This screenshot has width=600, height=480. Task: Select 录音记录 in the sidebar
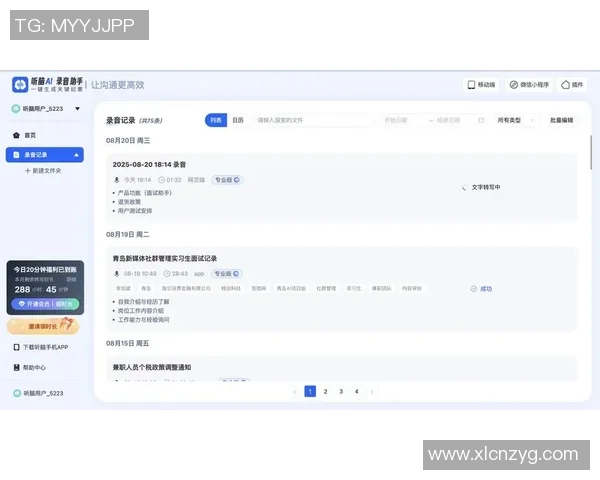click(44, 155)
